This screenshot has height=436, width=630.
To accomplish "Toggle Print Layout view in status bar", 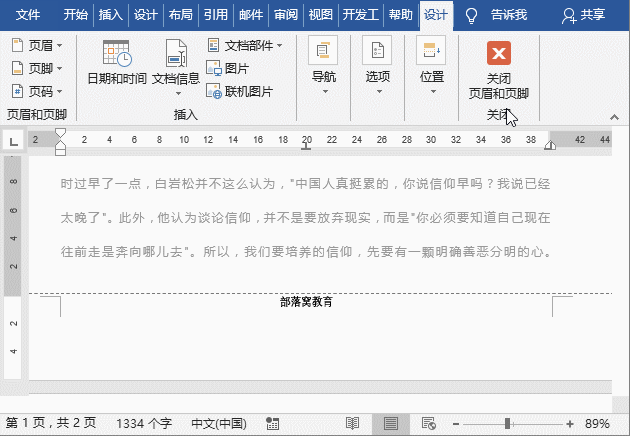I will coord(390,424).
